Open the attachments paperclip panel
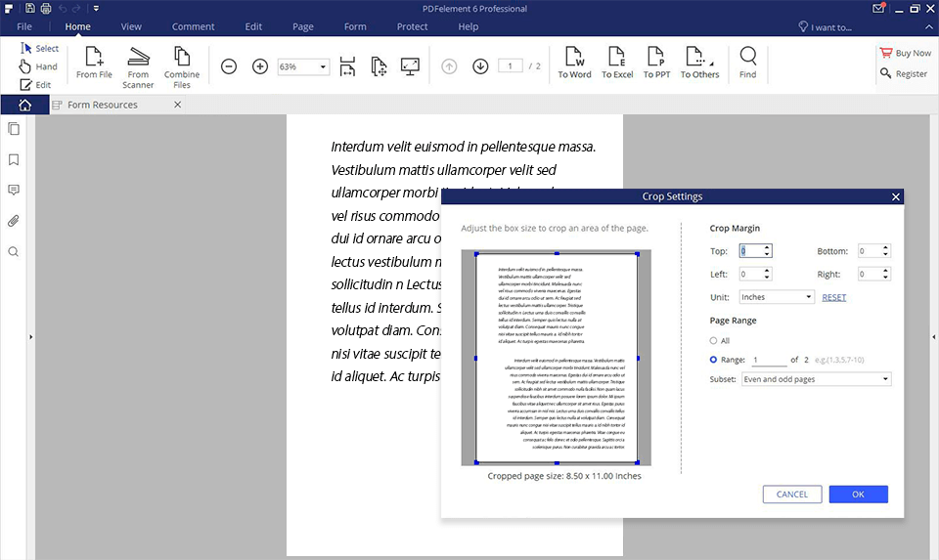 14,221
